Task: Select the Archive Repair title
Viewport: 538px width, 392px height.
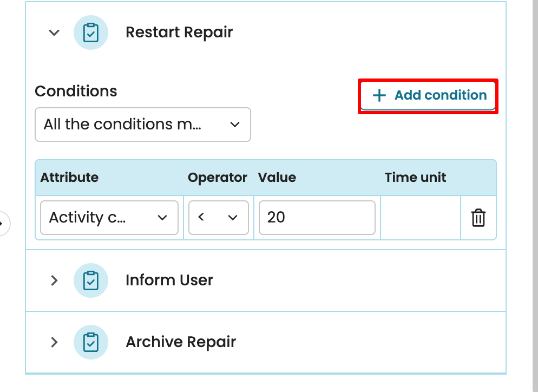Action: pyautogui.click(x=181, y=342)
